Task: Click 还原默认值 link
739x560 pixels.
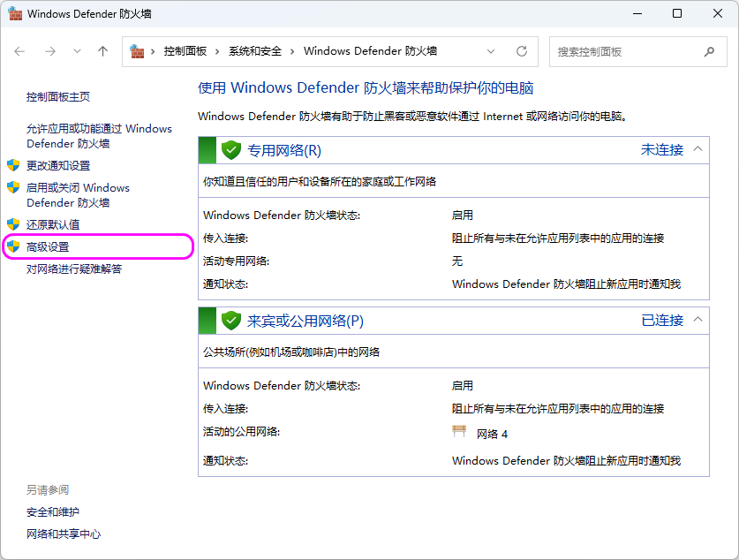Action: [x=53, y=224]
